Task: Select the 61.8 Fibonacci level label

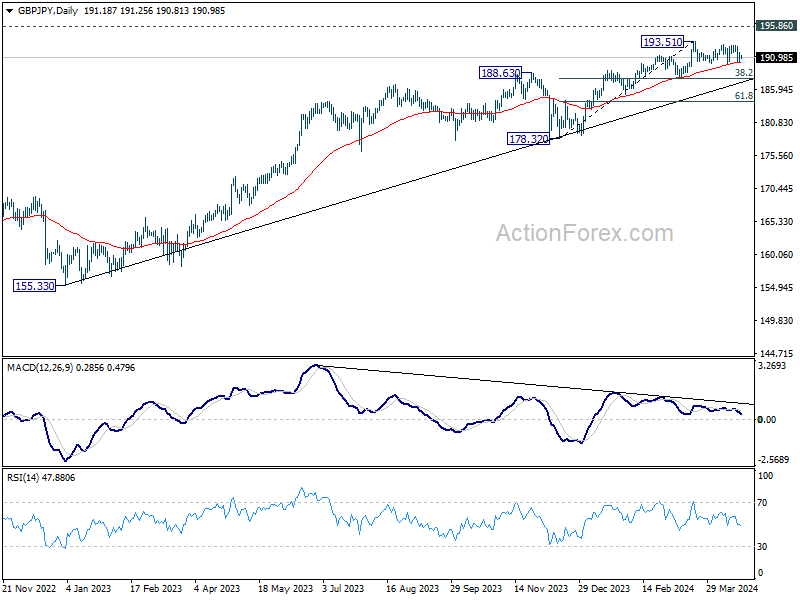Action: 743,95
